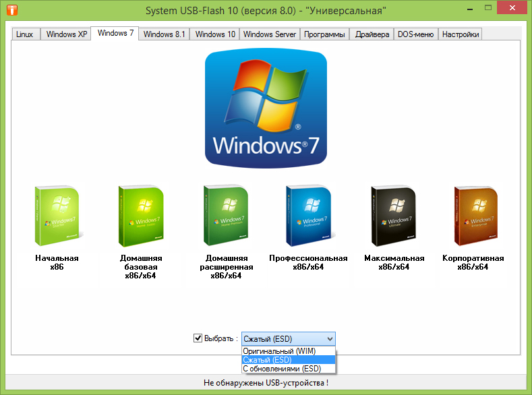532x395 pixels.
Task: Click the active Windows 7 tab
Action: 115,33
